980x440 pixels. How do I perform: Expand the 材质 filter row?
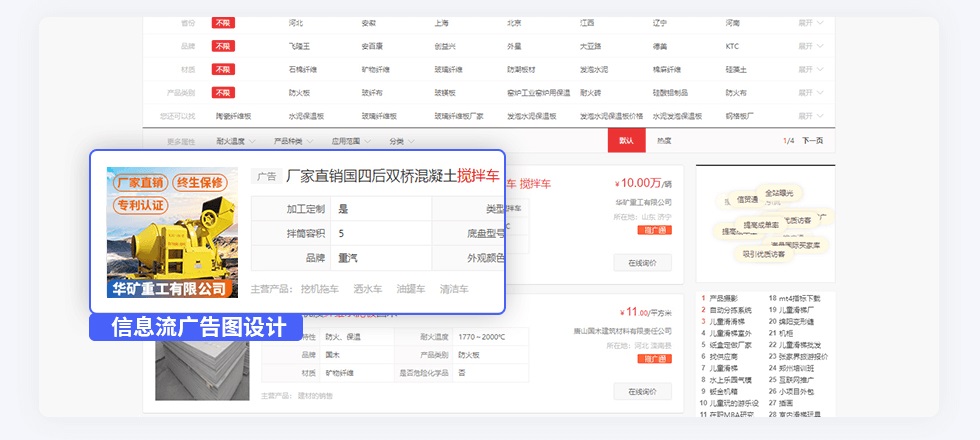tap(811, 69)
